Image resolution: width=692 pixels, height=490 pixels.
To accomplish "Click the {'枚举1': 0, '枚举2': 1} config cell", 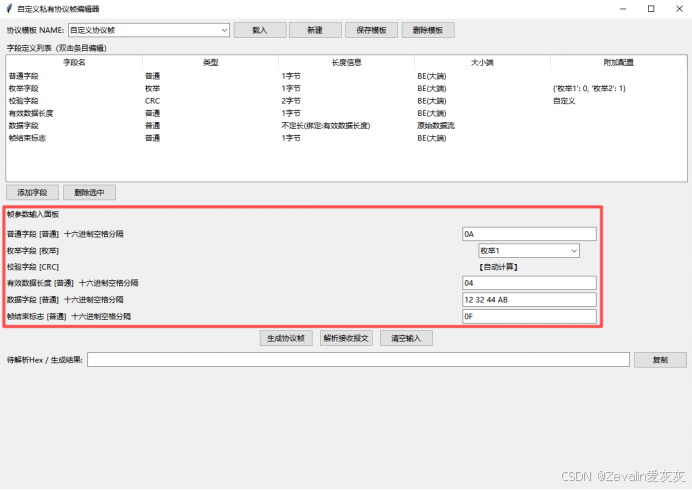I will pyautogui.click(x=589, y=88).
